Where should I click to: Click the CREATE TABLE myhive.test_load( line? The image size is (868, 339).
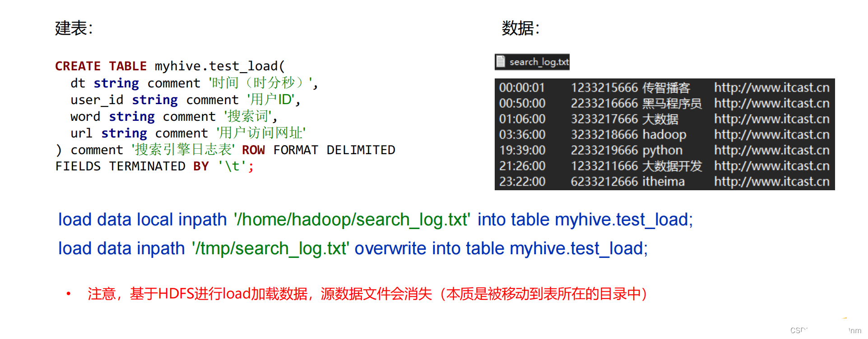click(x=170, y=66)
